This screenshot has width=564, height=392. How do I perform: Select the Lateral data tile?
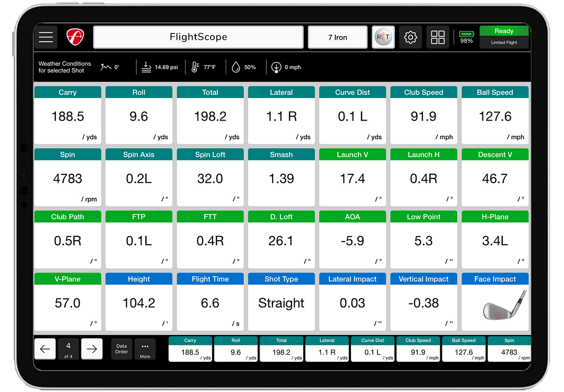click(281, 115)
